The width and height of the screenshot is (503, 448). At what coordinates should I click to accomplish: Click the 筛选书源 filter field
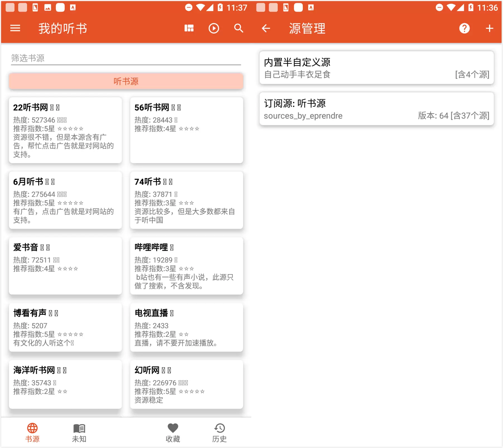point(126,59)
